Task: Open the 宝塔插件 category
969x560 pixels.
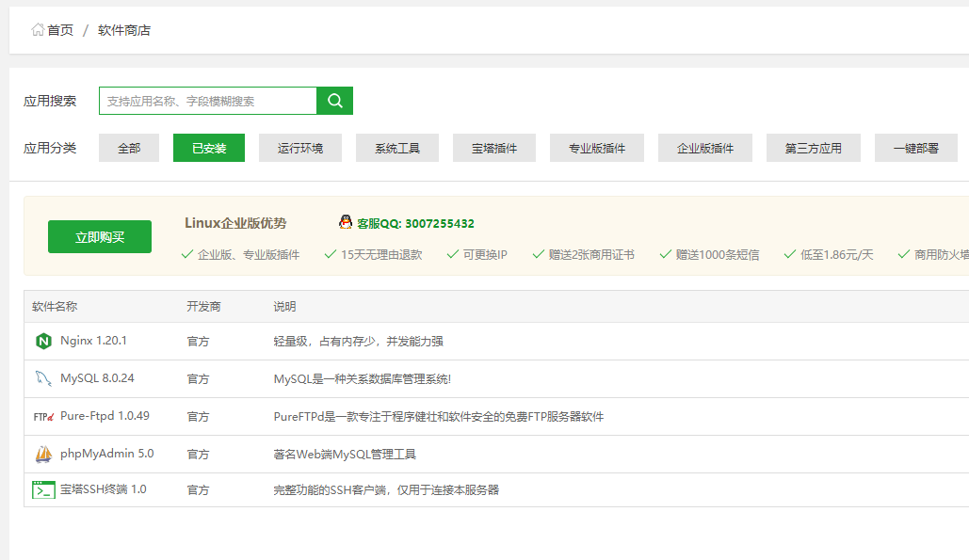Action: tap(494, 148)
